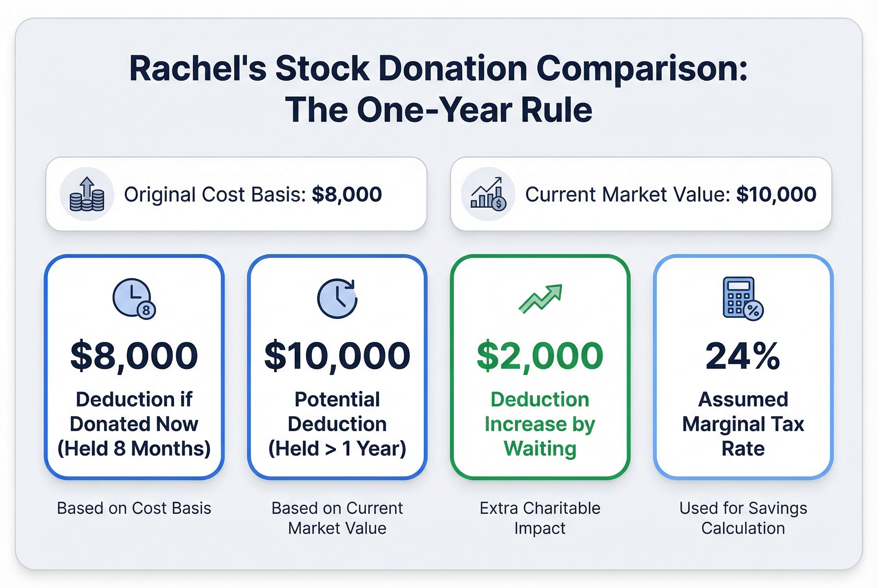This screenshot has height=588, width=877.
Task: Click the green "Deduction Increase by Waiting" label
Action: 540,424
